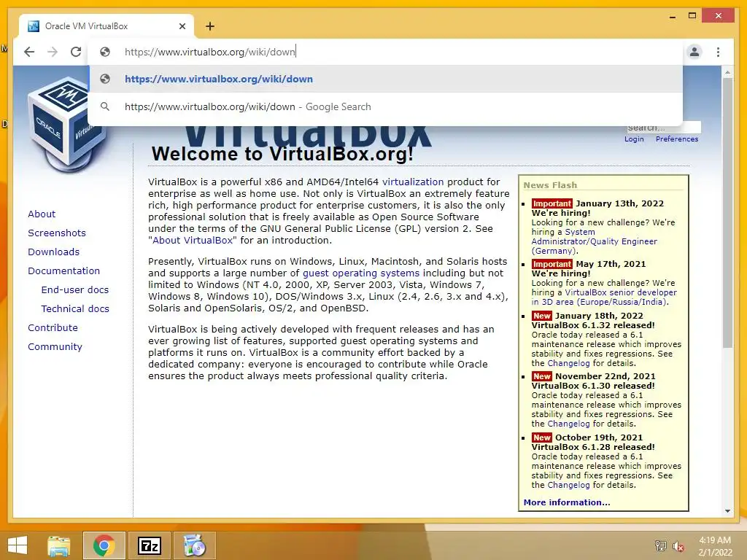Click the scrollbar up arrow

tap(727, 72)
